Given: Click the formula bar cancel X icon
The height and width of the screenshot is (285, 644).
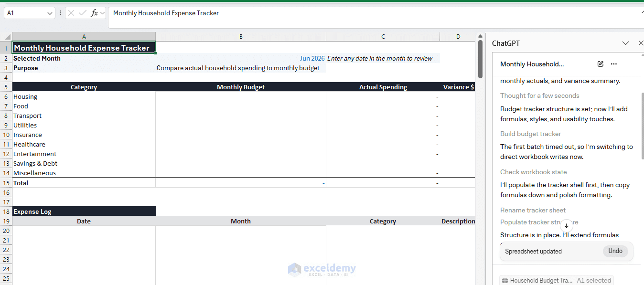Looking at the screenshot, I should click(71, 13).
